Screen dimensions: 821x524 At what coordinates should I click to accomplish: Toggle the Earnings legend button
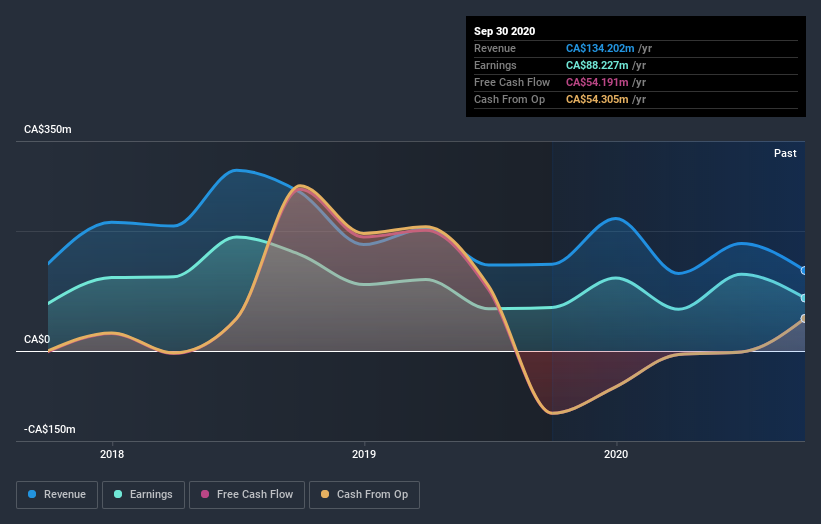pos(143,495)
